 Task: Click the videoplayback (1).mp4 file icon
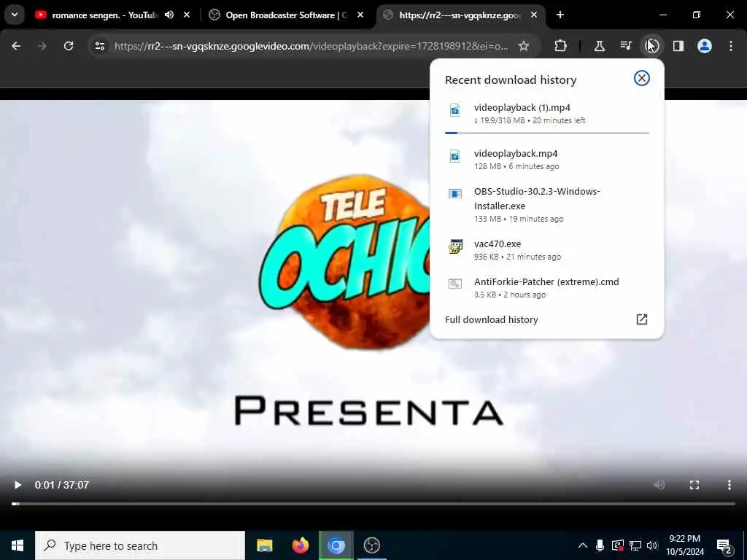455,110
